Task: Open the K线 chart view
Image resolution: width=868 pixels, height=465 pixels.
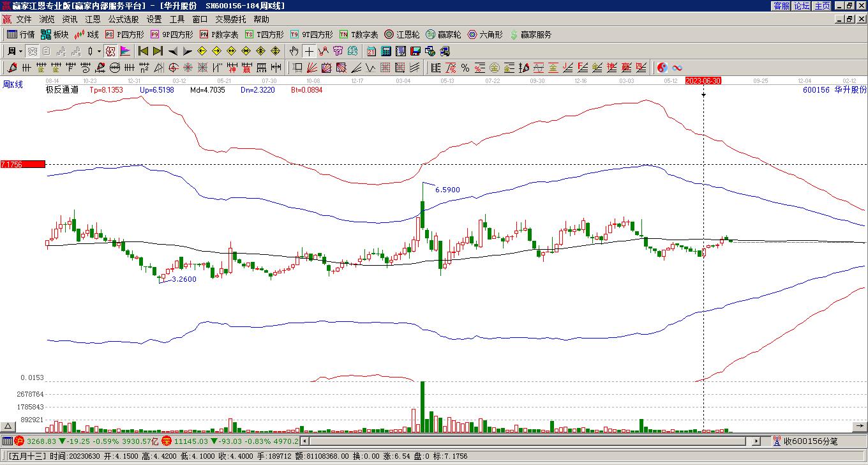Action: pyautogui.click(x=87, y=34)
